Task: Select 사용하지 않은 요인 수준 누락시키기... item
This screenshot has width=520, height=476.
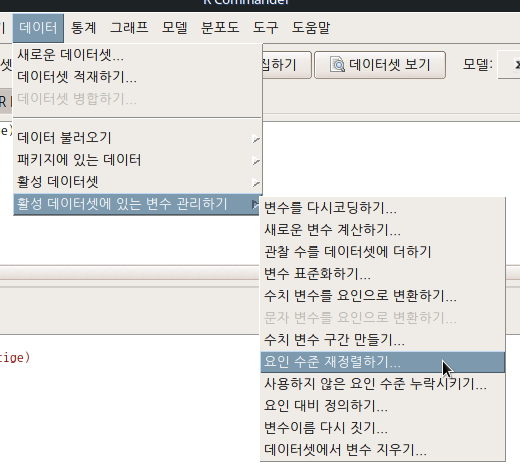Action: 383,384
